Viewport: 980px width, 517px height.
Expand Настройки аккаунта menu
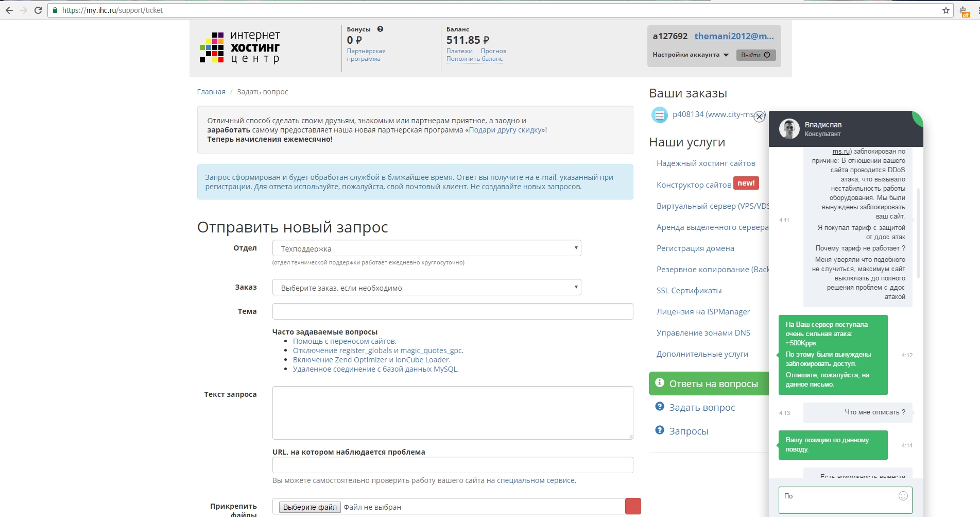coord(691,55)
